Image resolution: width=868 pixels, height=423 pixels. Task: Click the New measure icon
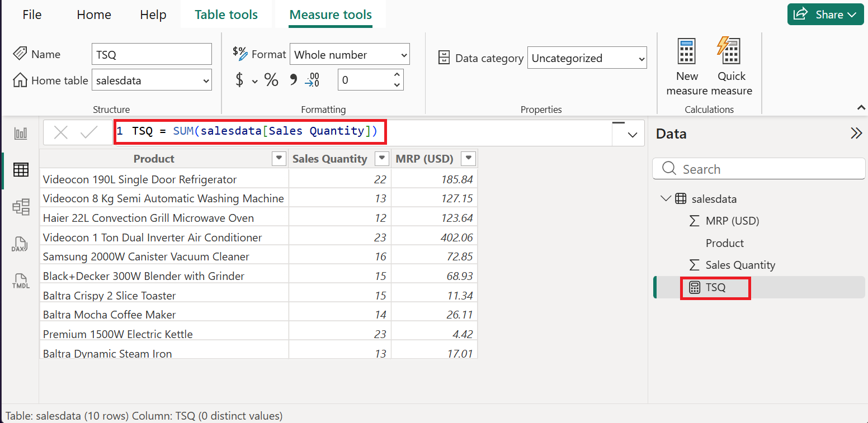(687, 66)
